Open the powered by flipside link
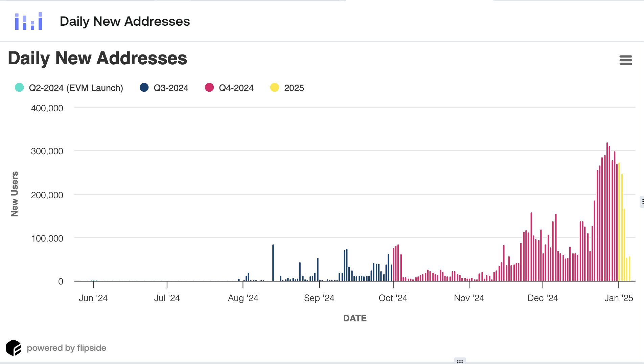This screenshot has width=644, height=364. coord(66,348)
